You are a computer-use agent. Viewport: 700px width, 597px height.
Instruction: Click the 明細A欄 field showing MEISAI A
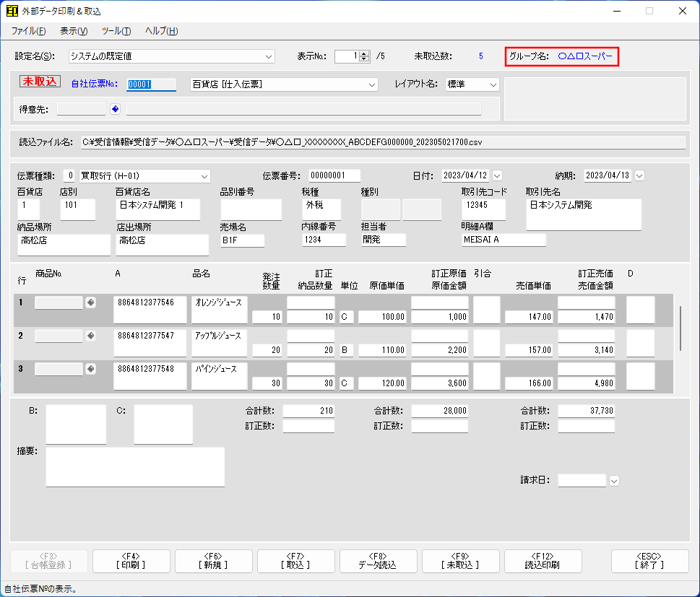[504, 240]
